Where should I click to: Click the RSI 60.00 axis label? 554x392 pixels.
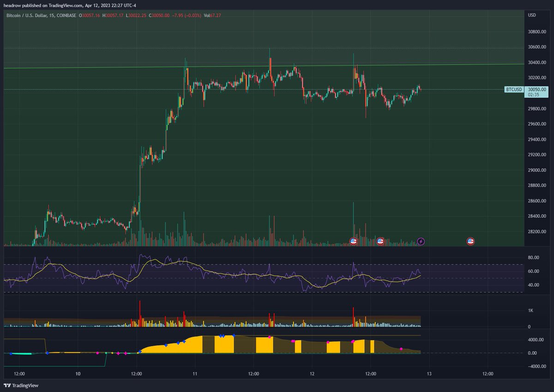(534, 271)
